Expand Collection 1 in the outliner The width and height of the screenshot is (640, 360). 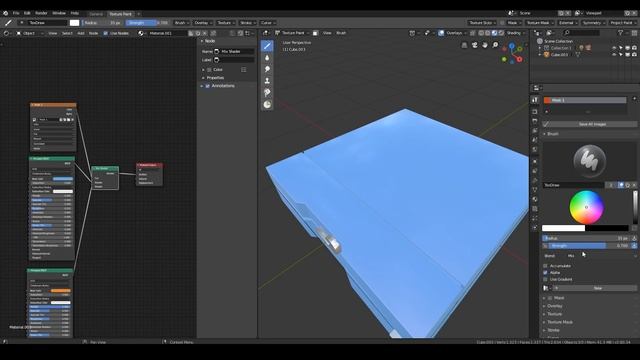tap(540, 48)
